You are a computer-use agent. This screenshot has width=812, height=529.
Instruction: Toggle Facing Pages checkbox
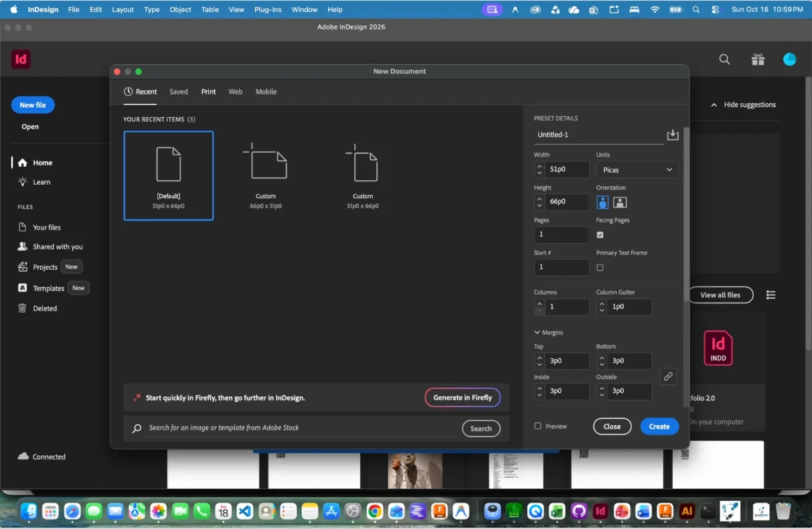(600, 235)
